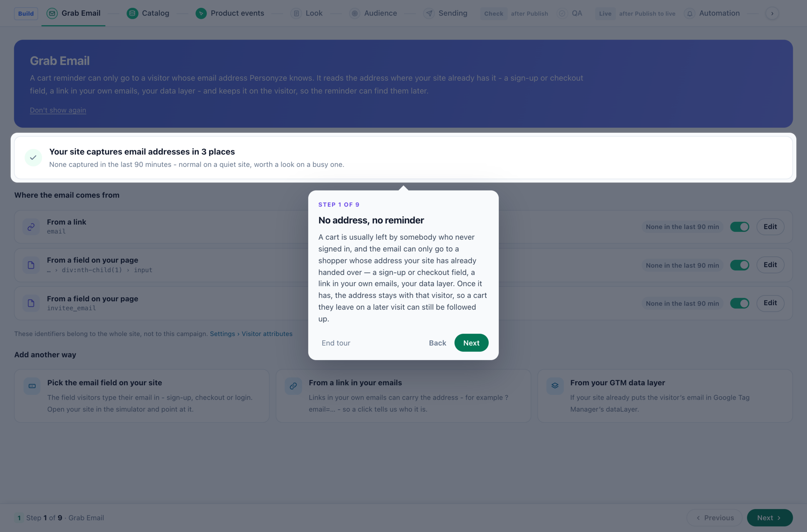
Task: Select the From your GTM data layer card
Action: 665,396
